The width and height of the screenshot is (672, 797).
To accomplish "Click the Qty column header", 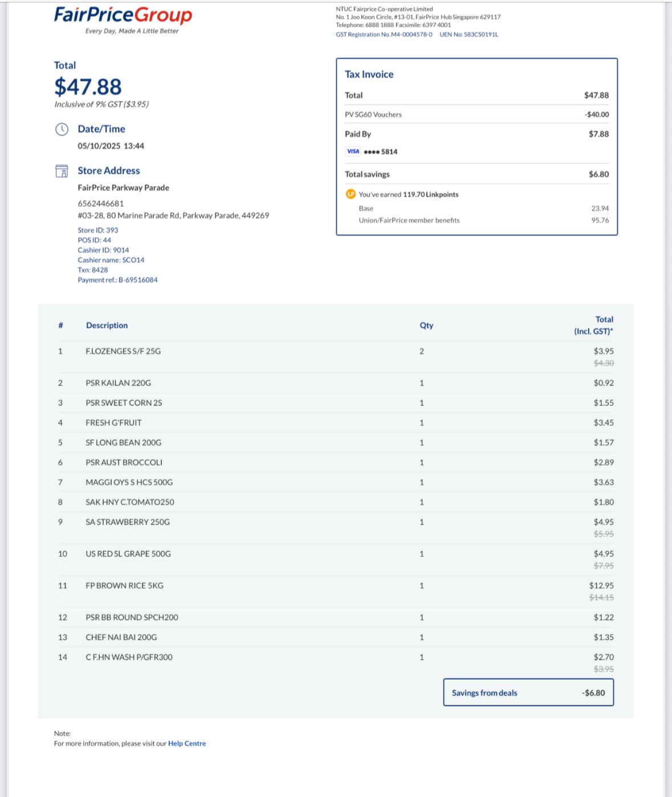I will [426, 326].
